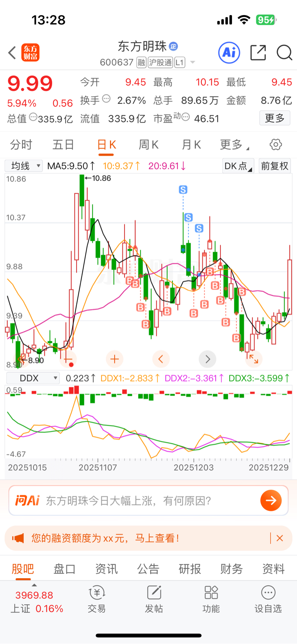Screen dimensions: 297x644
Task: Open 交易 trading icon
Action: point(97,599)
